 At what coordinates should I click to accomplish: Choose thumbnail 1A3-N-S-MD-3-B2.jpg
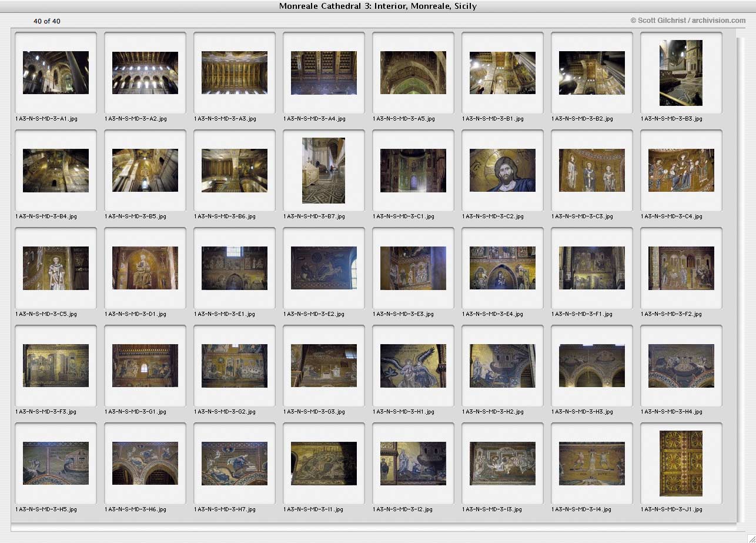[x=592, y=72]
